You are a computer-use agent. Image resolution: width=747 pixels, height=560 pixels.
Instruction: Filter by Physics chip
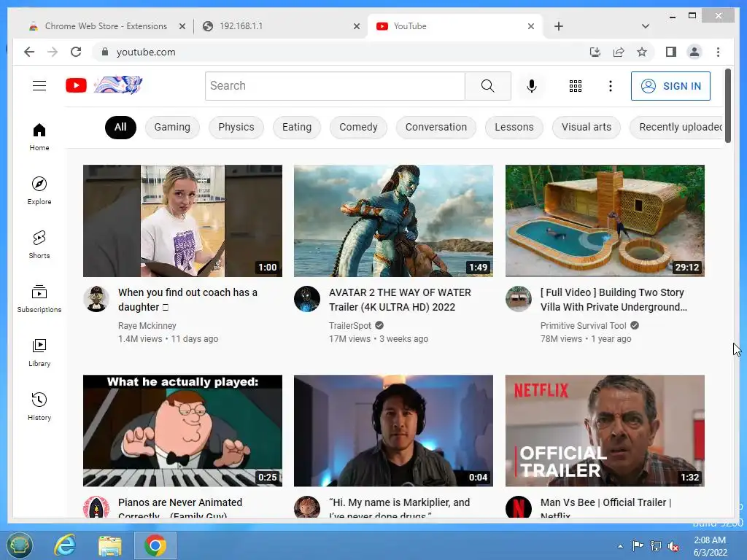click(236, 127)
